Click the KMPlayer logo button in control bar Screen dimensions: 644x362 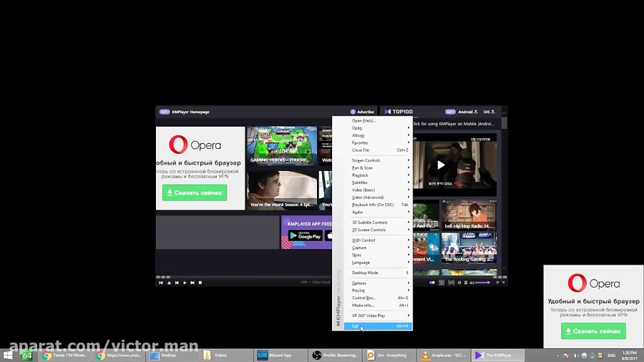[160, 283]
